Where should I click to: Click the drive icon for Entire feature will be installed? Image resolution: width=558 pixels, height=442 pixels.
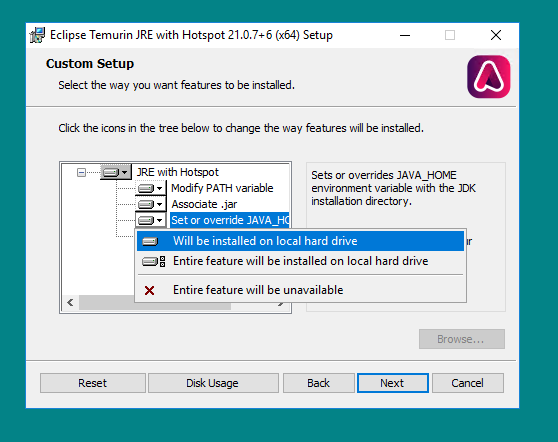pos(153,262)
